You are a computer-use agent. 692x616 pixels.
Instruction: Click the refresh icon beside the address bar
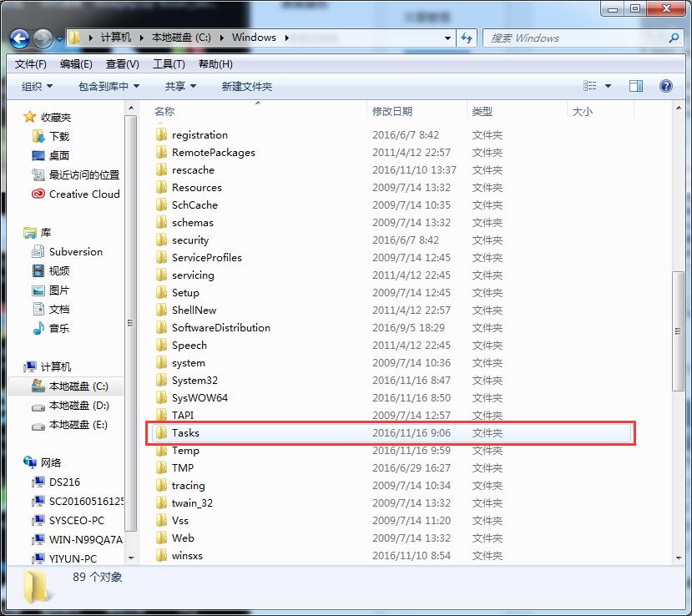466,38
